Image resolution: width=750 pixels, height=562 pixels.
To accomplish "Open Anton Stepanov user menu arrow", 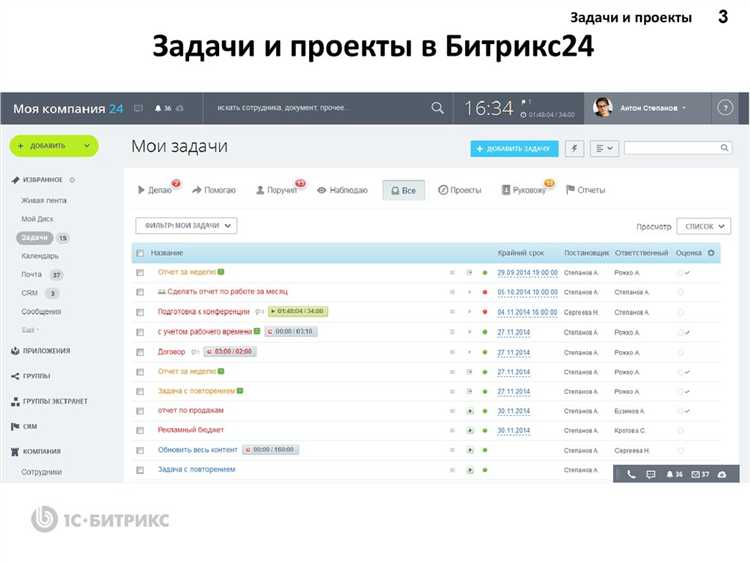I will click(x=684, y=108).
